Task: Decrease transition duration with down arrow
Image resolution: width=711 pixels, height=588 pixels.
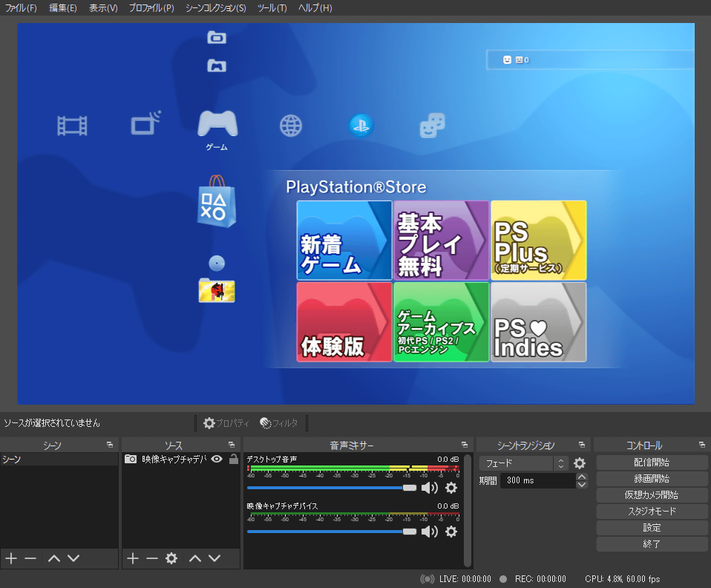Action: click(x=582, y=485)
